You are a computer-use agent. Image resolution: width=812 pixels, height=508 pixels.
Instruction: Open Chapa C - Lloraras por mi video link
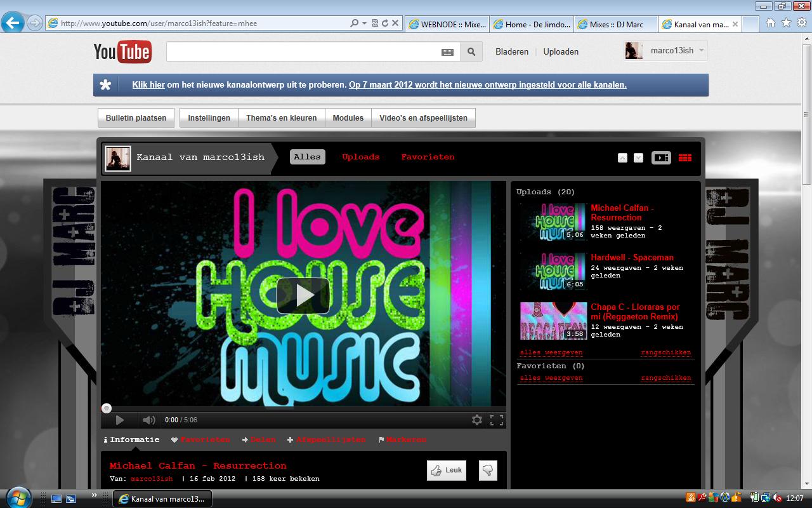[635, 312]
